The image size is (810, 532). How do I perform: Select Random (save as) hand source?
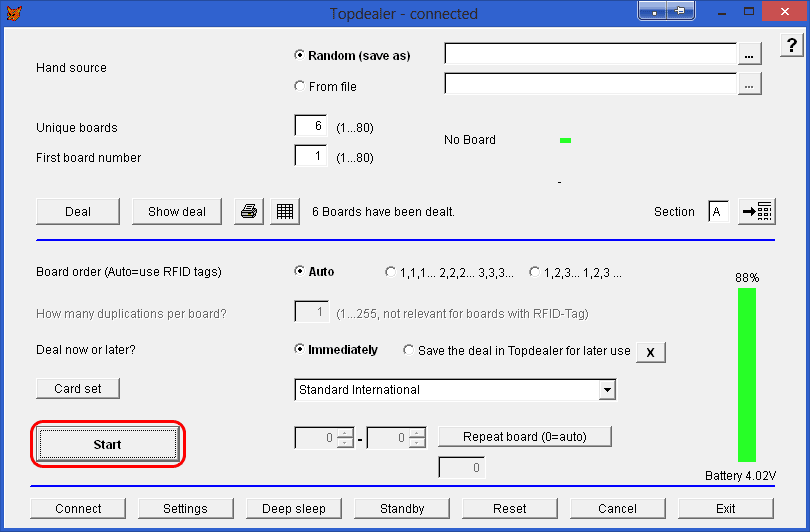[352, 55]
